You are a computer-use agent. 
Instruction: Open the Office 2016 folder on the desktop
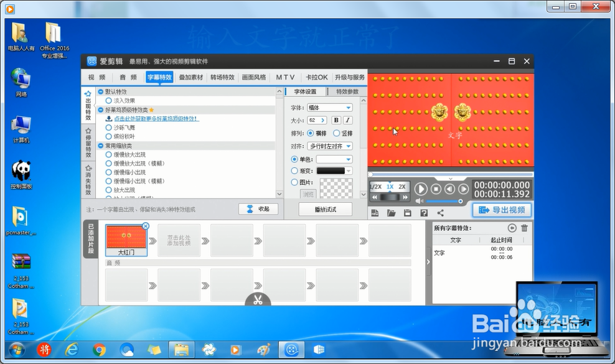55,40
